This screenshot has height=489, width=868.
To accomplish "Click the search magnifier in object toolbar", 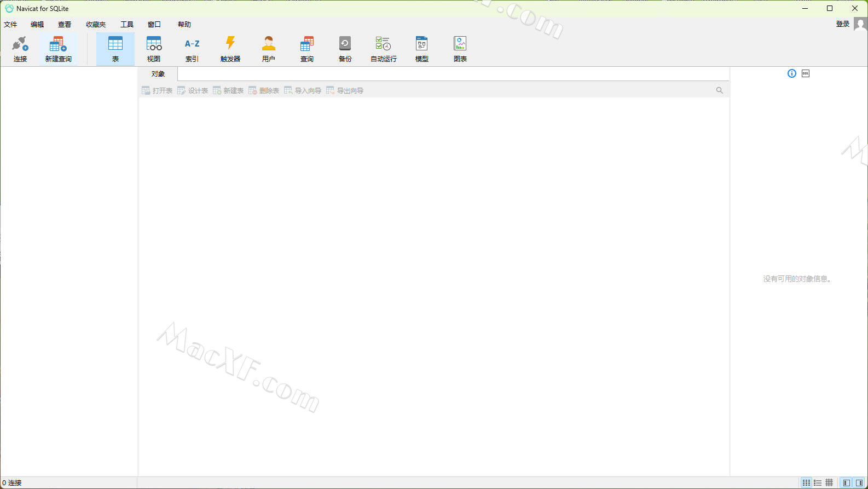I will pyautogui.click(x=720, y=90).
